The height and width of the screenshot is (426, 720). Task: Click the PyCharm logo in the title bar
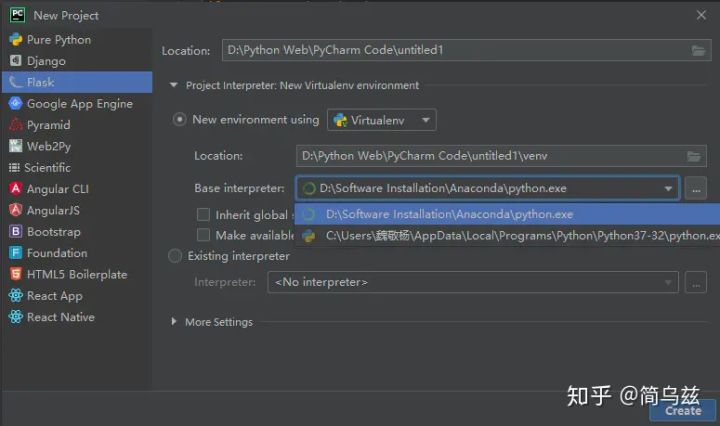point(17,15)
